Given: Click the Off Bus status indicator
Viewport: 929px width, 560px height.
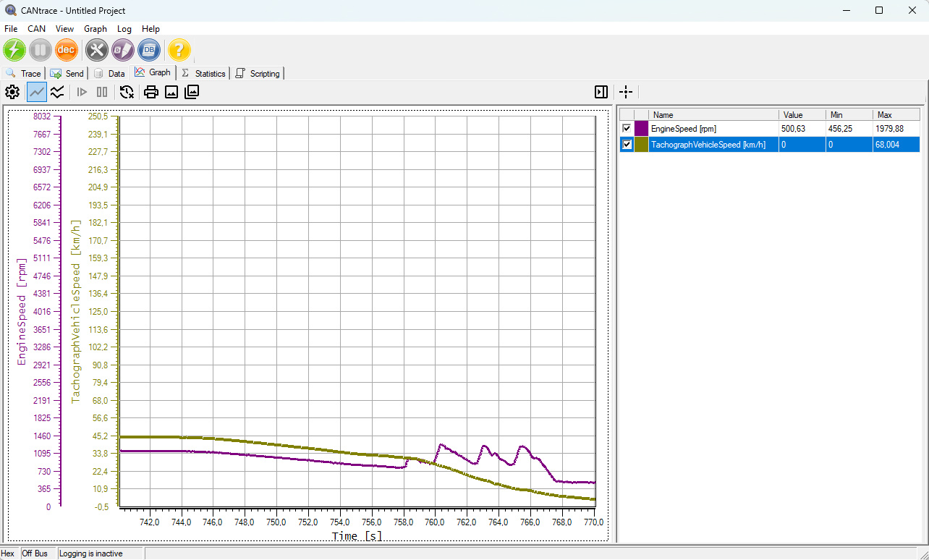Looking at the screenshot, I should tap(35, 553).
